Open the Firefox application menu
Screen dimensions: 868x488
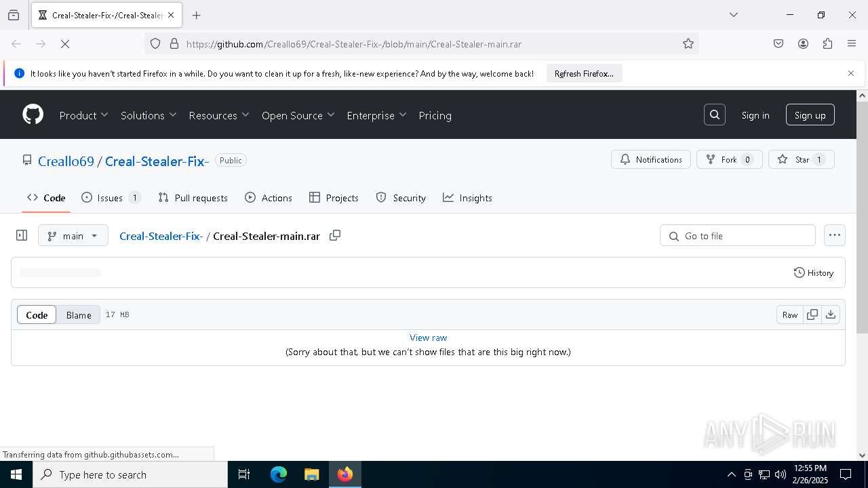point(852,43)
